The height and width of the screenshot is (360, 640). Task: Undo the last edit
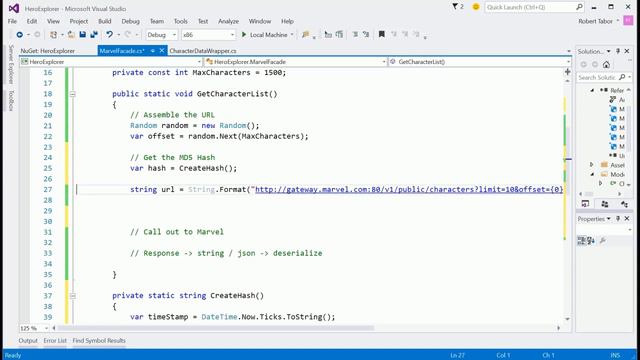(x=109, y=35)
